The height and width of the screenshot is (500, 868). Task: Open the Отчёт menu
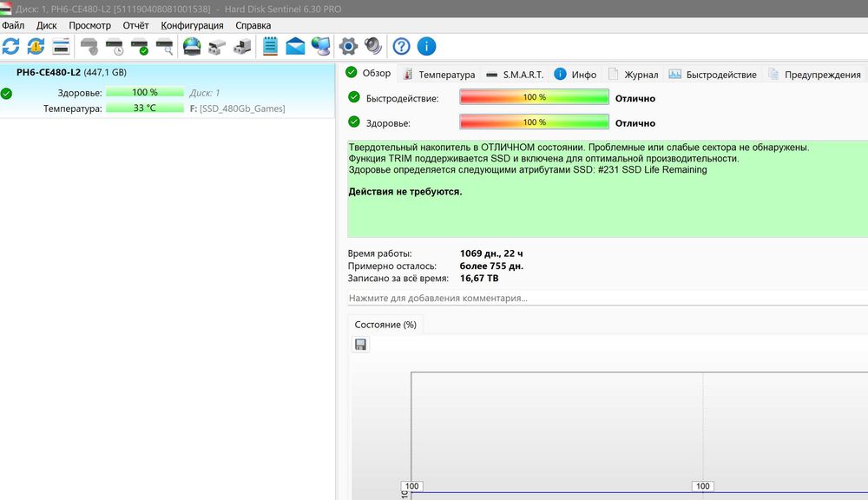(x=135, y=25)
